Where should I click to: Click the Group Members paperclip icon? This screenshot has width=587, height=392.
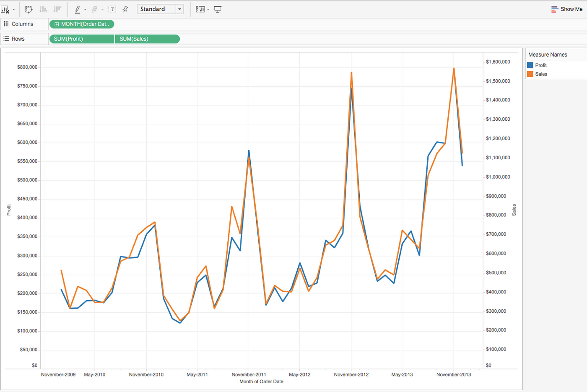(95, 9)
